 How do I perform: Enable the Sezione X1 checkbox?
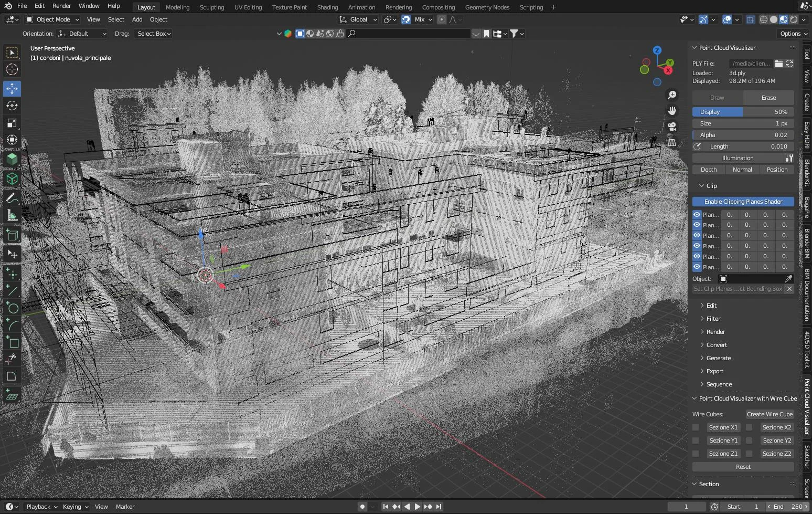click(x=696, y=427)
